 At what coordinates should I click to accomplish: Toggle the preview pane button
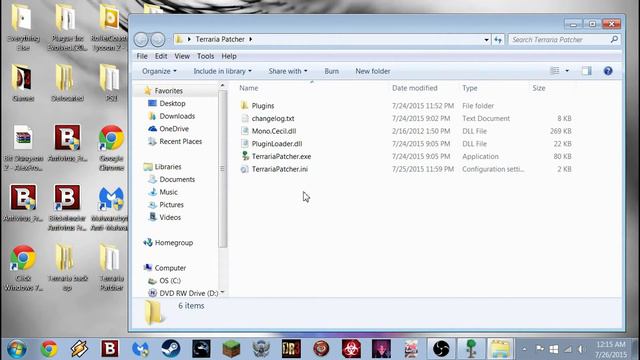coord(587,71)
